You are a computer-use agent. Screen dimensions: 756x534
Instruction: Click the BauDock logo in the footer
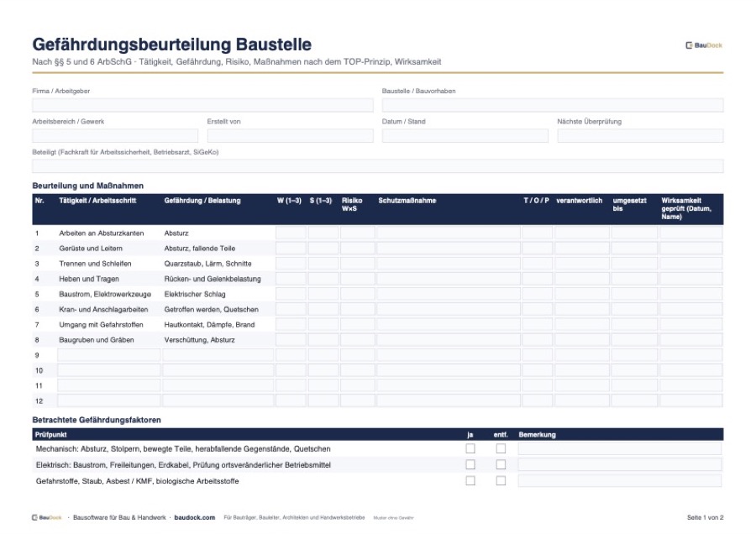tap(47, 517)
